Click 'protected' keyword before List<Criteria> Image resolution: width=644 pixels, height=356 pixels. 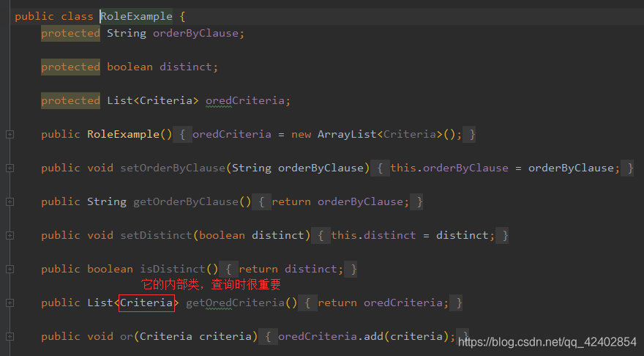[71, 100]
